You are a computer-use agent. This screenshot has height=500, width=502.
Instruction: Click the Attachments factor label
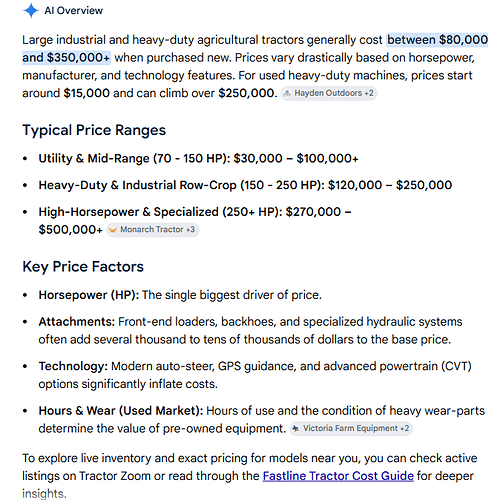tap(77, 322)
